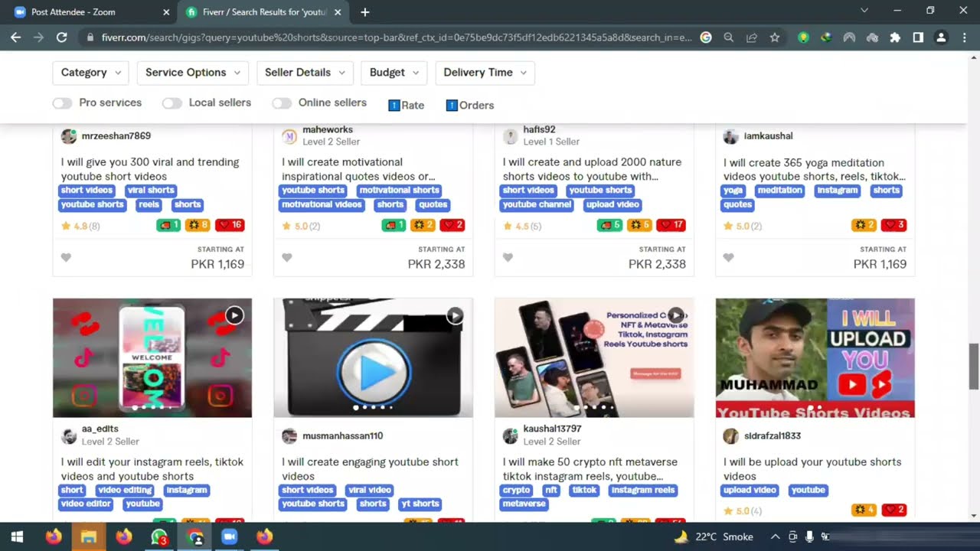Click the page vertical scrollbar thumb
980x551 pixels.
tap(974, 366)
